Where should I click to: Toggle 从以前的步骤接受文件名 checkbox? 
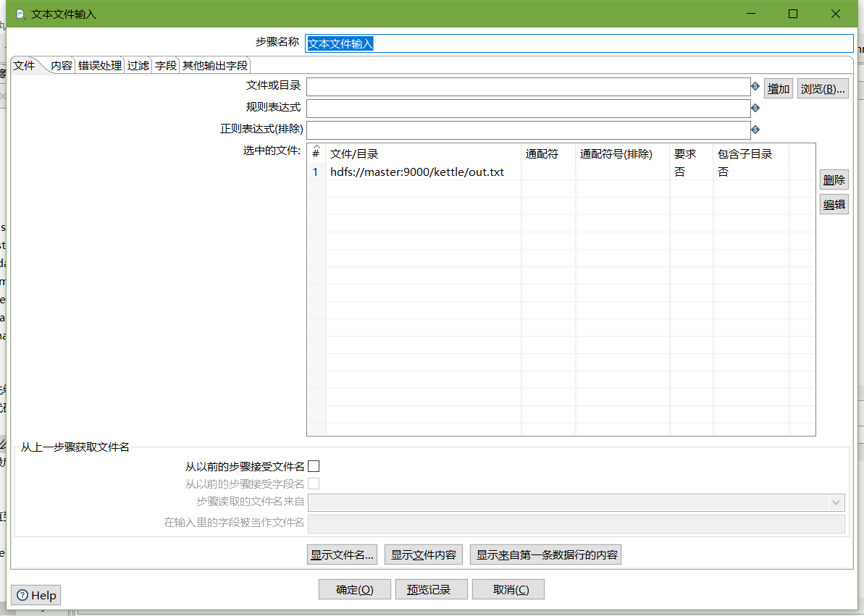pyautogui.click(x=314, y=466)
